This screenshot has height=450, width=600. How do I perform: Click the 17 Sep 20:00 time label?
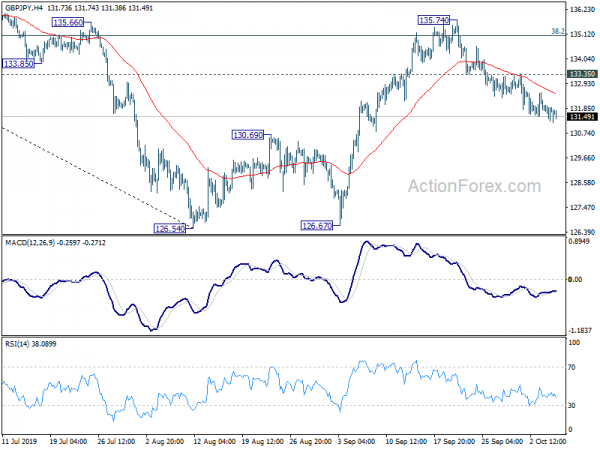pos(454,441)
